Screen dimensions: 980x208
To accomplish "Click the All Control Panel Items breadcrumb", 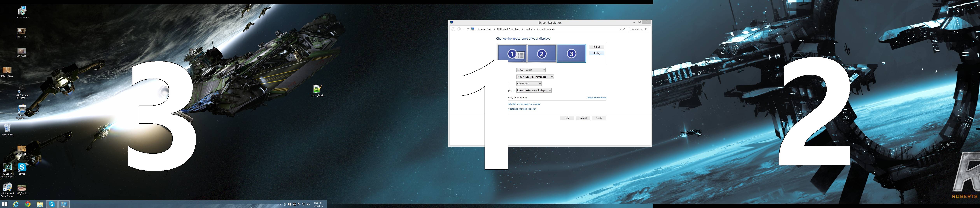I will tap(508, 29).
